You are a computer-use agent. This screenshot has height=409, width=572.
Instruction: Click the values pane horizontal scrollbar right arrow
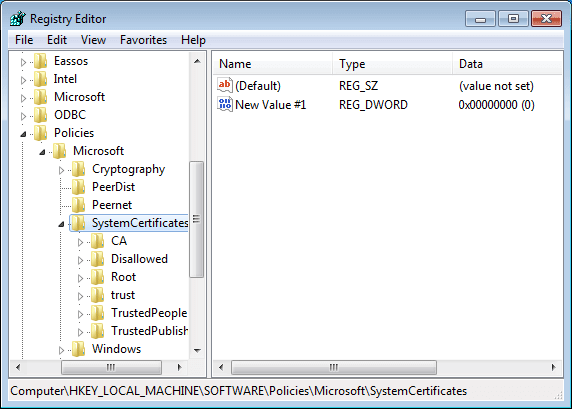[554, 367]
